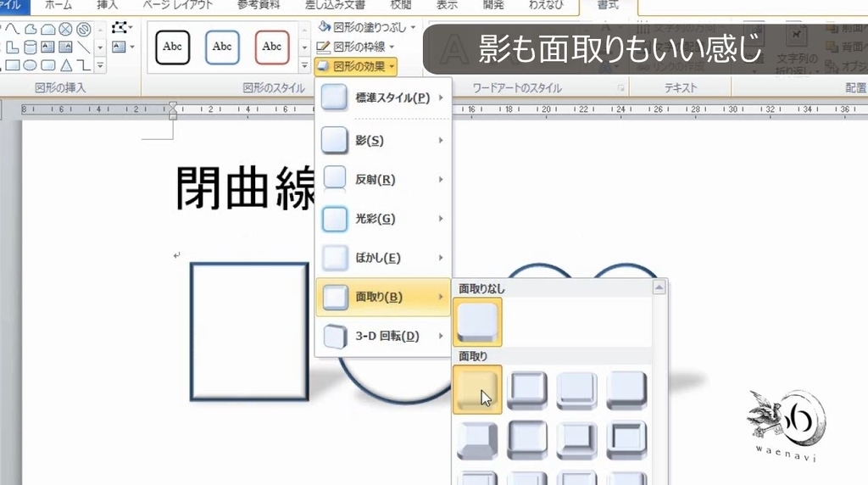This screenshot has width=868, height=485.
Task: Click the 図形の枠線 pencil icon
Action: [x=323, y=47]
